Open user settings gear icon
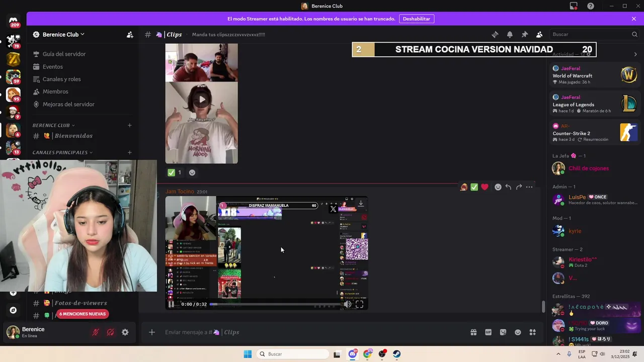The height and width of the screenshot is (362, 644). pyautogui.click(x=125, y=332)
